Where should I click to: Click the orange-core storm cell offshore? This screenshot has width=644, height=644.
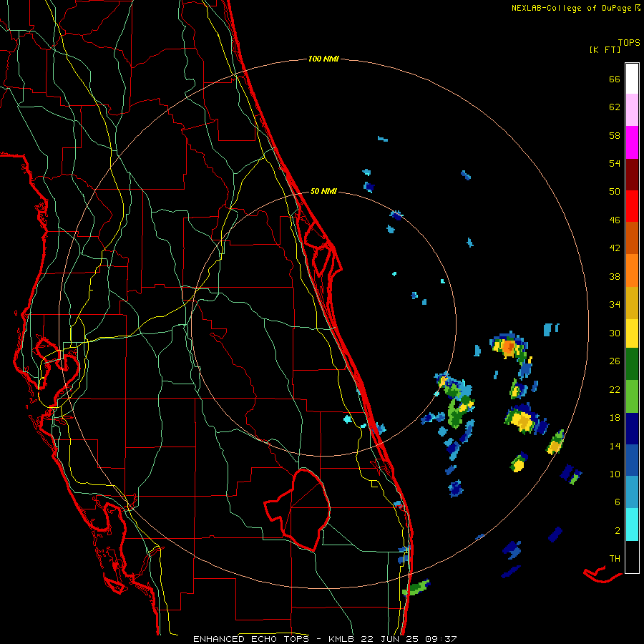pyautogui.click(x=509, y=346)
